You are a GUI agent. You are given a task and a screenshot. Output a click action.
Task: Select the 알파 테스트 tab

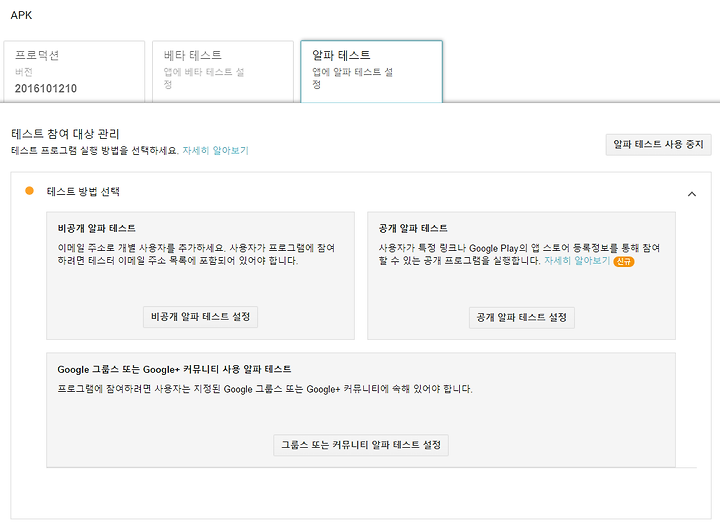(371, 70)
